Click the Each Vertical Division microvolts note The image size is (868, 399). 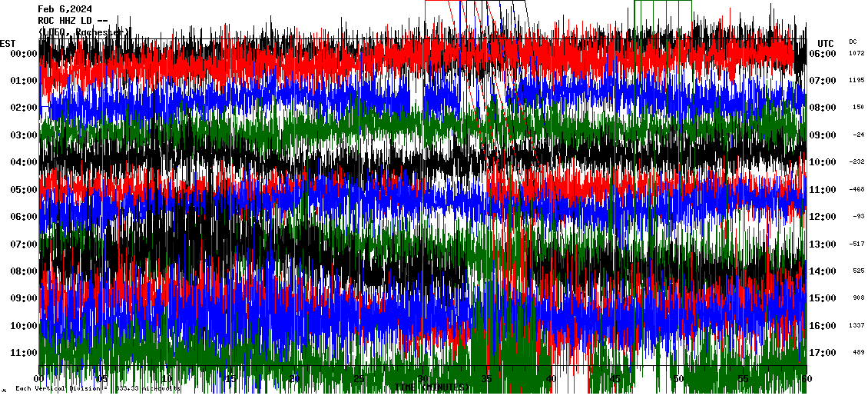[x=98, y=388]
